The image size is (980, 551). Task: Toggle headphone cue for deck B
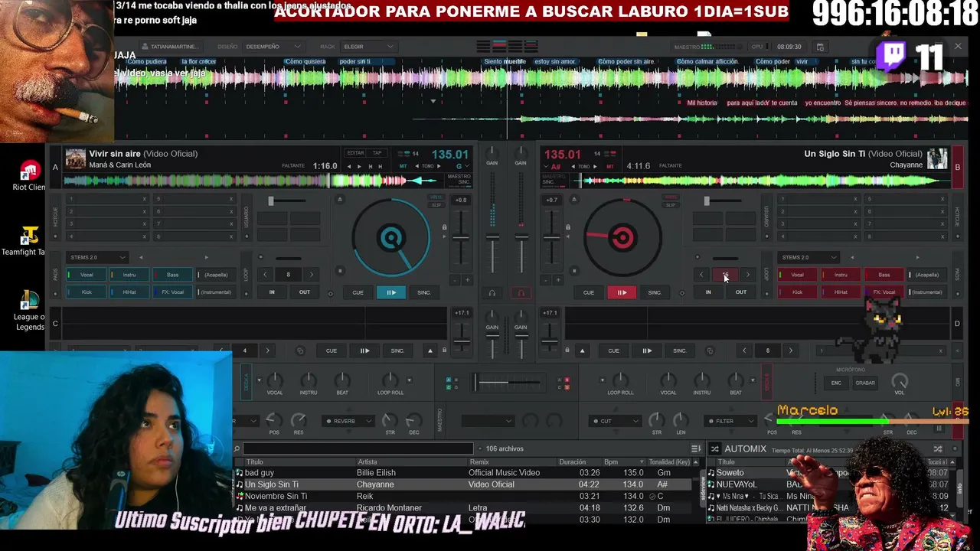[x=521, y=292]
